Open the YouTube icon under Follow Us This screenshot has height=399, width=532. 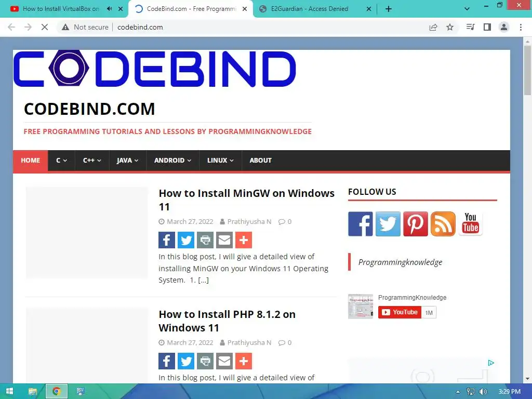[x=470, y=224]
